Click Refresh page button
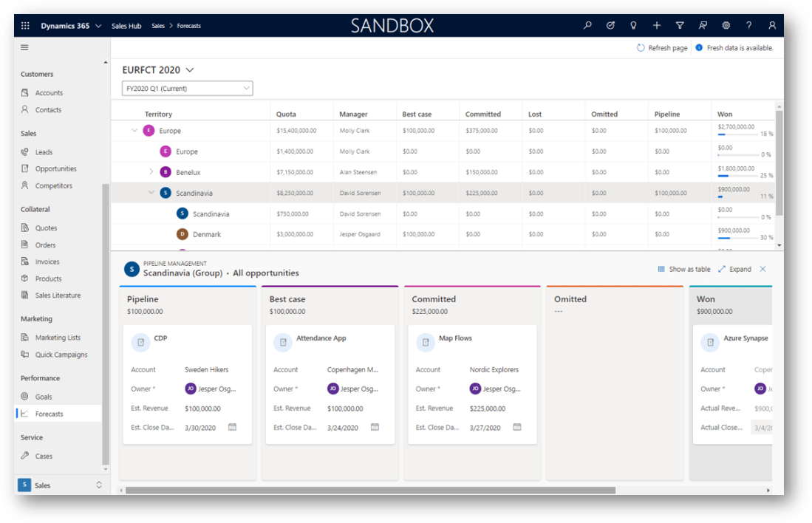Image resolution: width=812 pixels, height=523 pixels. tap(662, 48)
